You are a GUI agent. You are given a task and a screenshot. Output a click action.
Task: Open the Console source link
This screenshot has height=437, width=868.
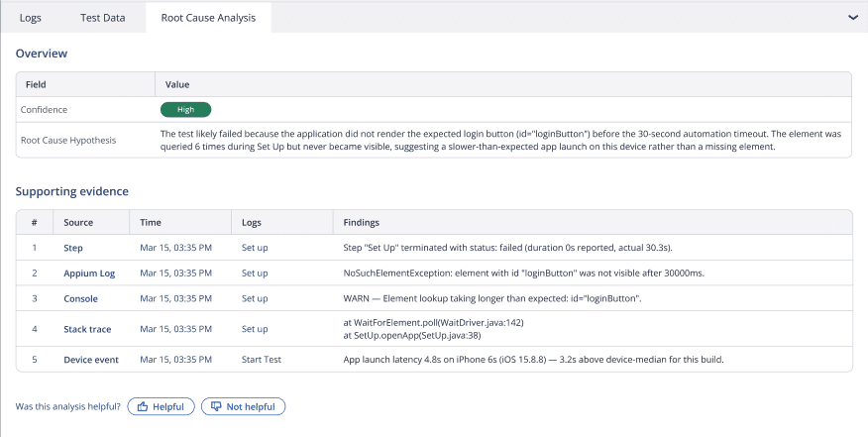(80, 298)
